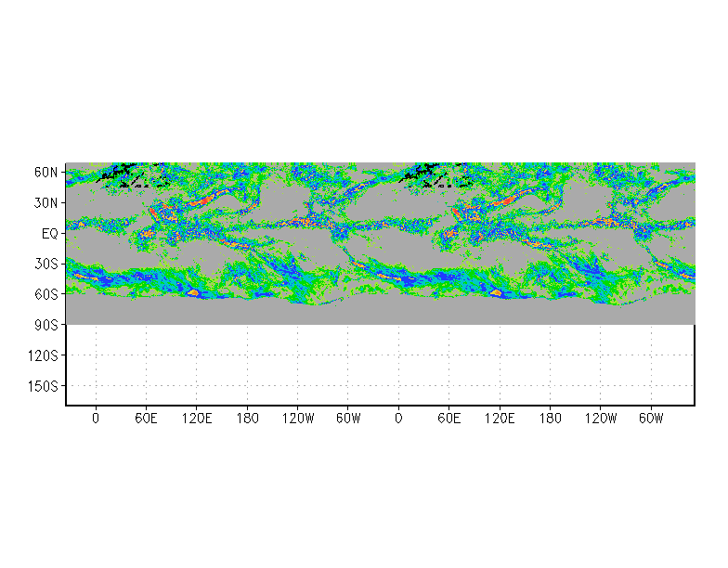The image size is (728, 568).
Task: Click the 60N latitude label
Action: coord(45,172)
